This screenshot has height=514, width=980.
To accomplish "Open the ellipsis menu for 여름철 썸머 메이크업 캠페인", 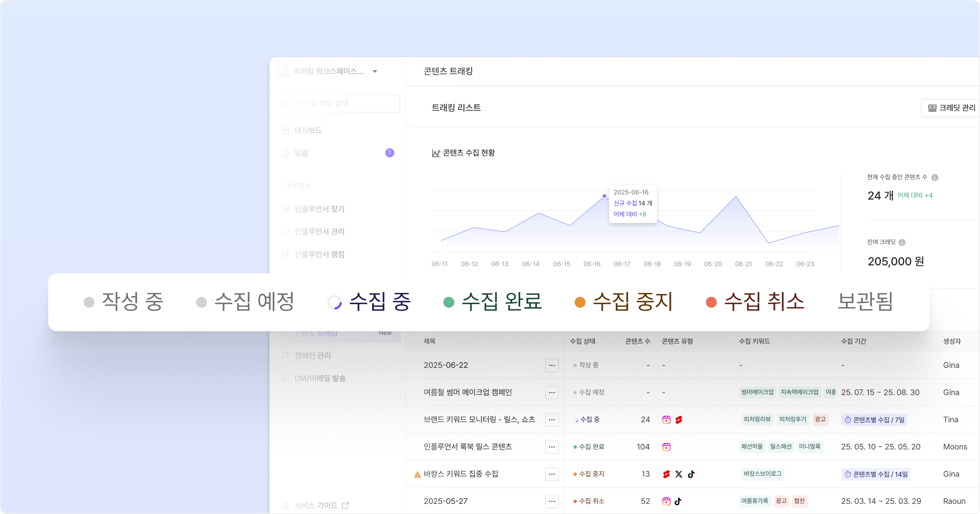I will coord(552,392).
